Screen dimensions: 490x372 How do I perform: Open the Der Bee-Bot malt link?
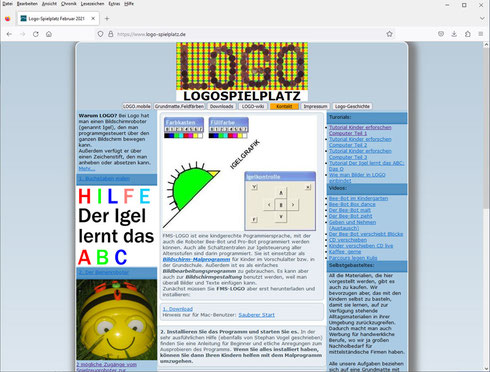point(350,210)
